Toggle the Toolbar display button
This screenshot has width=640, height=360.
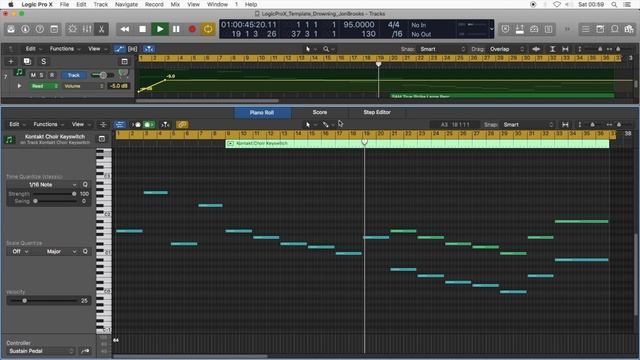(54, 29)
